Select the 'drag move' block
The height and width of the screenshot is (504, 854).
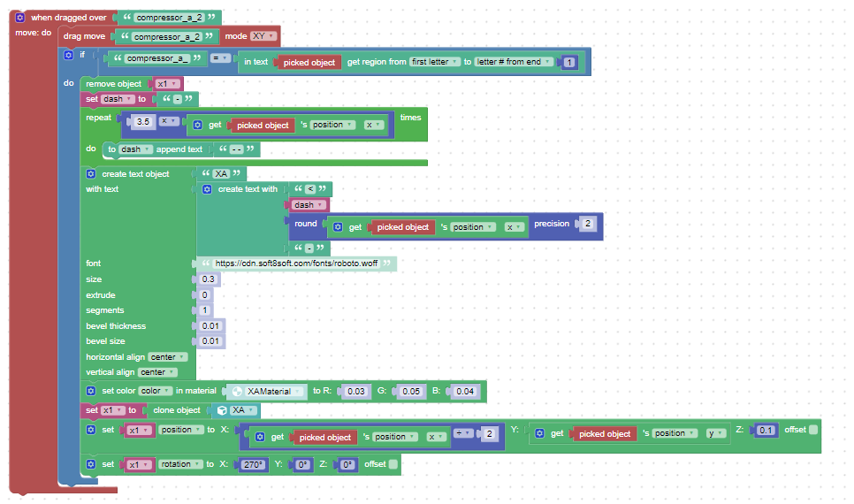84,36
